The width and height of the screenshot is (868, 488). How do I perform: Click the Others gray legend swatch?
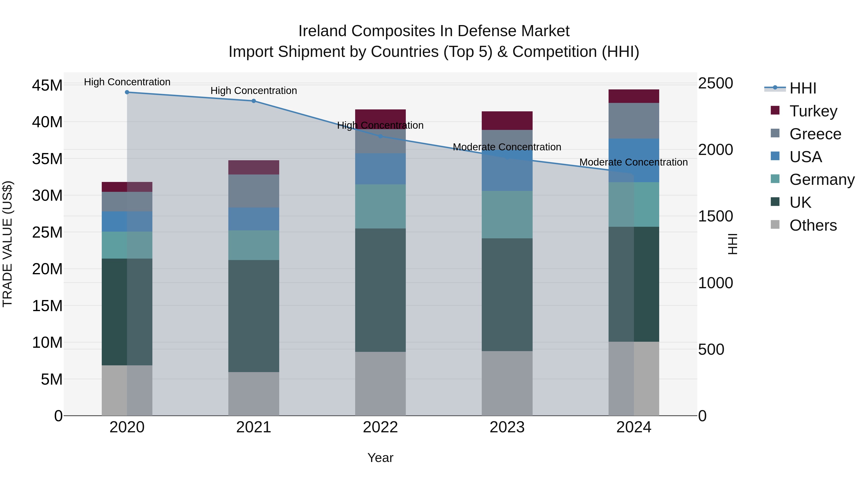coord(775,224)
